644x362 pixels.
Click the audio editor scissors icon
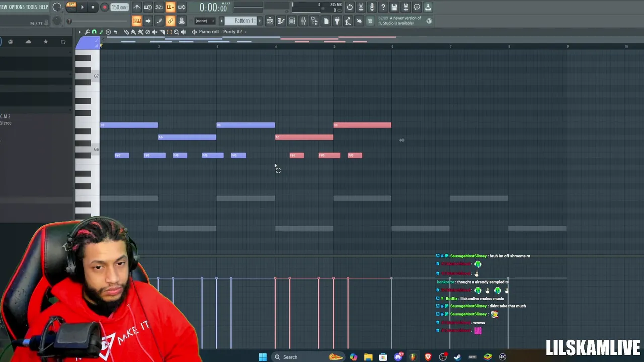tap(361, 7)
